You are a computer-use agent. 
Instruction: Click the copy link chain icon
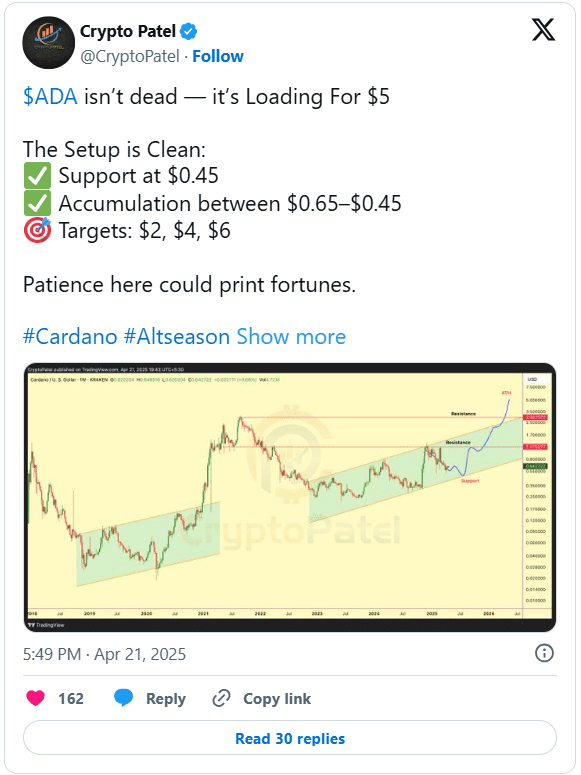(221, 698)
